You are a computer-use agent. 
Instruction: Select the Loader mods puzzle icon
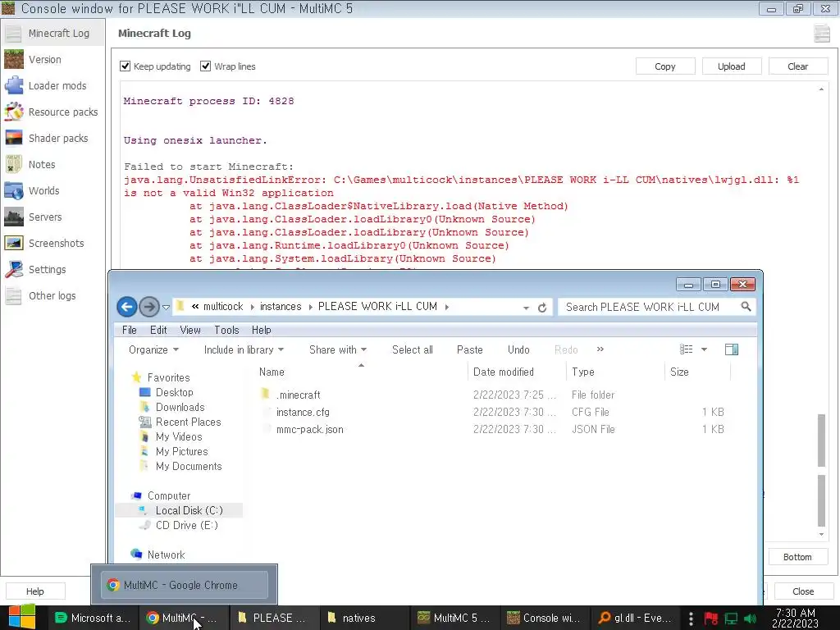[14, 85]
